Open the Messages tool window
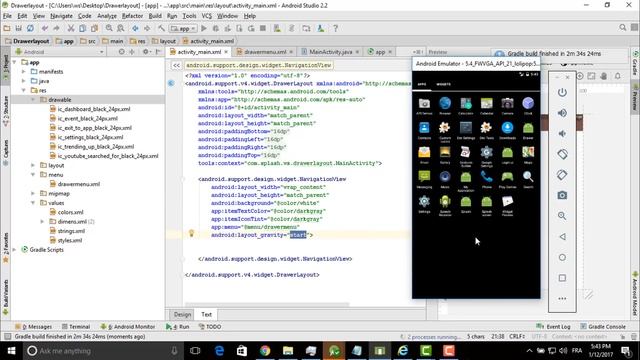Screen dimensions: 640x360 [33, 327]
